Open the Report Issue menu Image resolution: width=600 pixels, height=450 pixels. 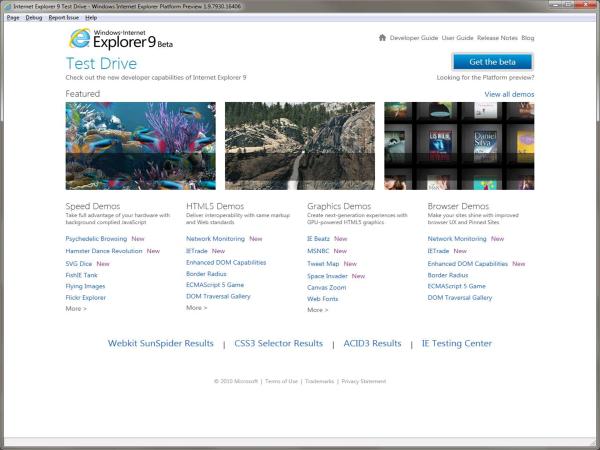pos(64,18)
